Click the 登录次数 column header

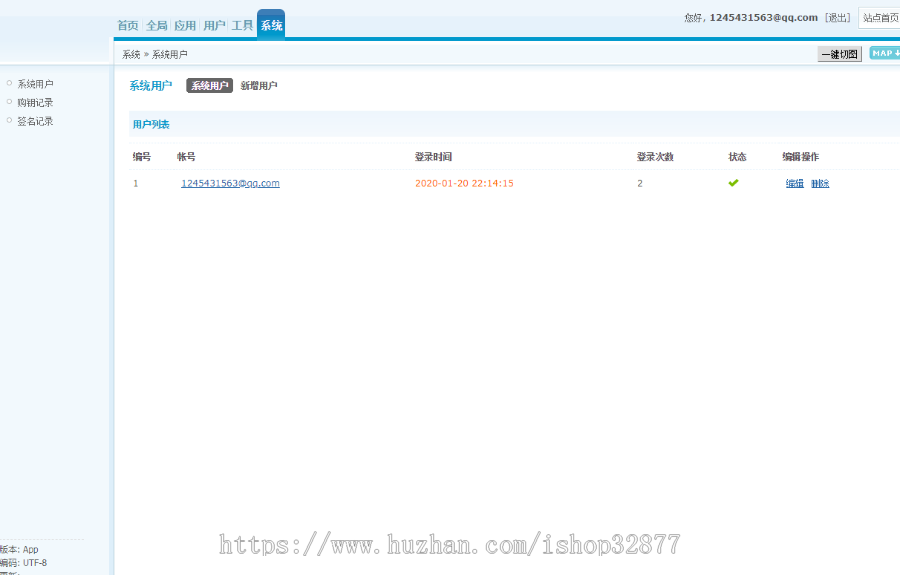pyautogui.click(x=655, y=157)
